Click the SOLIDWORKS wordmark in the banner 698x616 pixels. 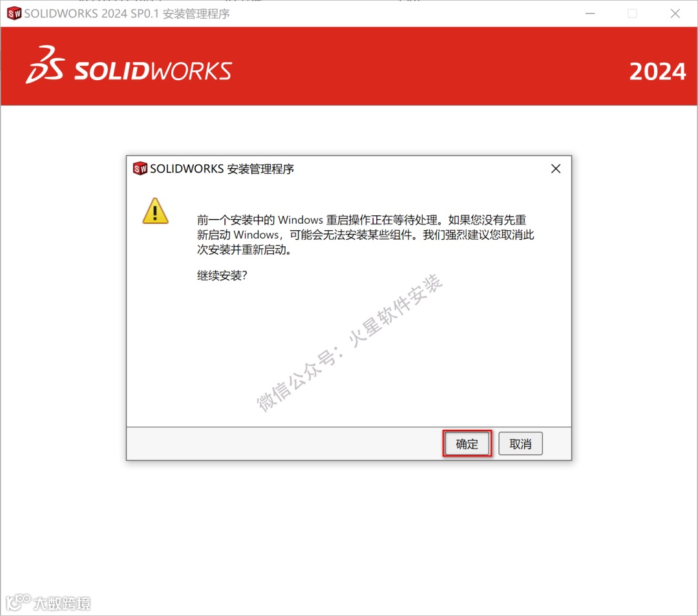pos(153,71)
